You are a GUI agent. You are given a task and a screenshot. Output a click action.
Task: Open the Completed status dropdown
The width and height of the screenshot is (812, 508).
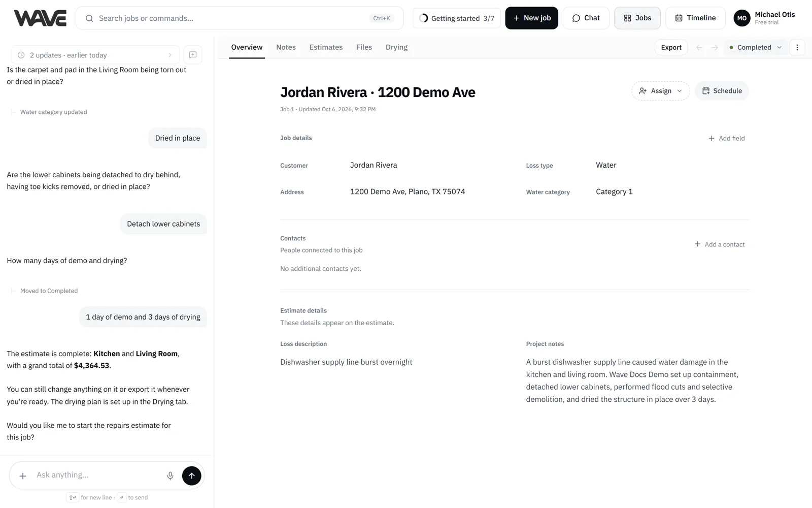click(756, 47)
